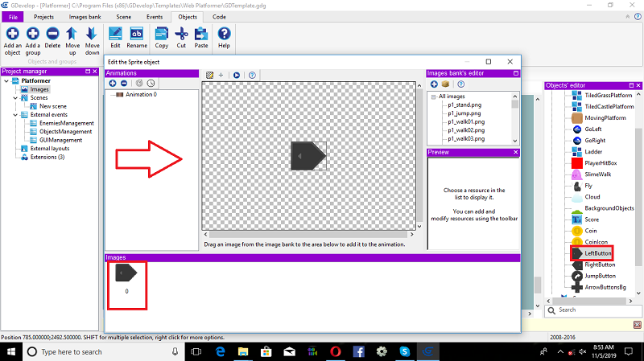Screen dimensions: 644x361
Task: Collapse the Platformer project tree node
Action: 6,81
